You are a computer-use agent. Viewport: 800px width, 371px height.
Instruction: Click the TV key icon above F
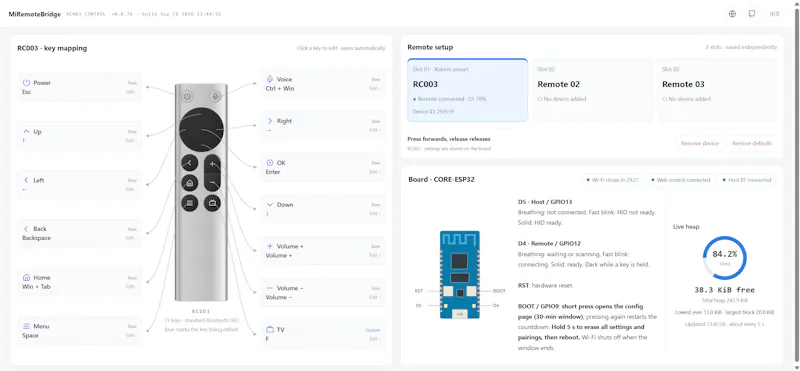pos(270,330)
